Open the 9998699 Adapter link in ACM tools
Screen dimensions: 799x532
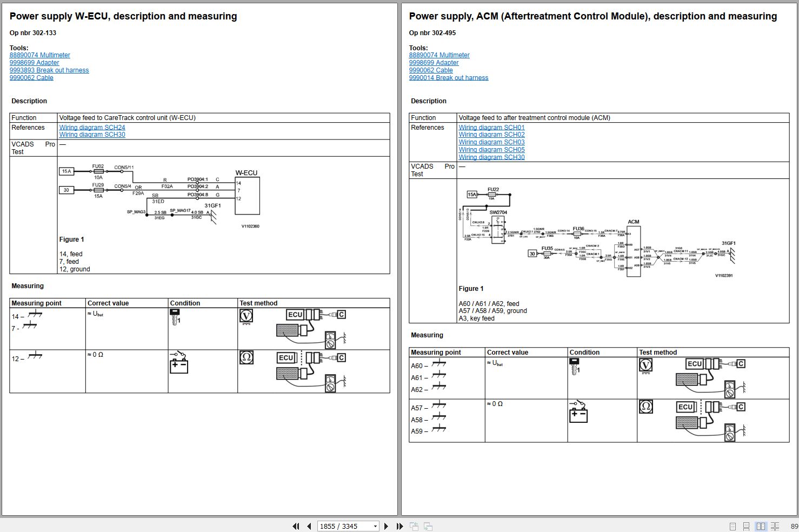[434, 63]
